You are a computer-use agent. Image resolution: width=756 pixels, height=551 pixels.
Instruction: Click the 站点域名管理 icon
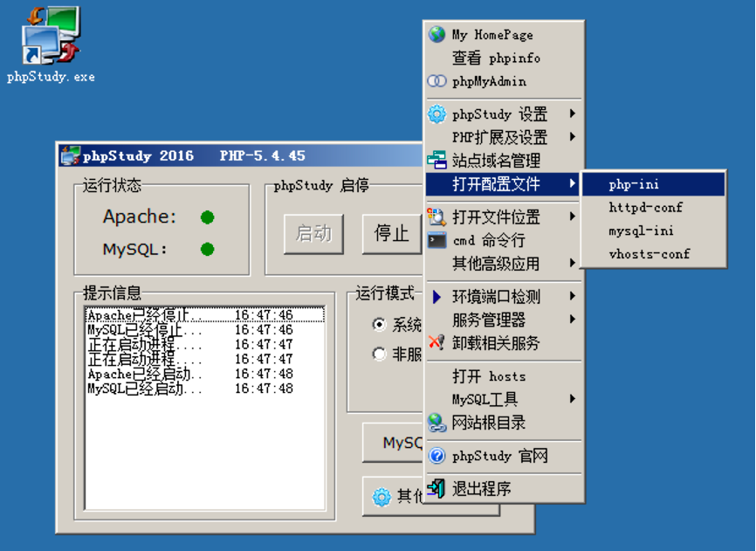click(x=436, y=160)
